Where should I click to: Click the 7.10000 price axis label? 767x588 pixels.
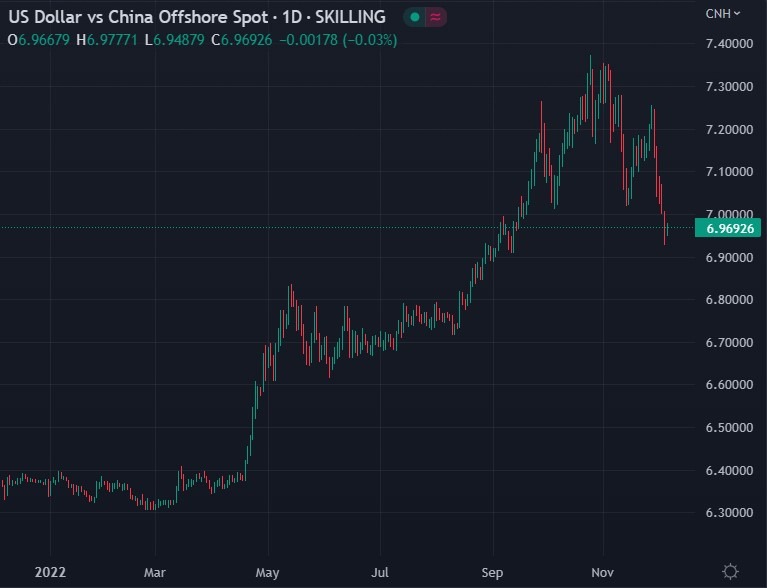click(729, 172)
